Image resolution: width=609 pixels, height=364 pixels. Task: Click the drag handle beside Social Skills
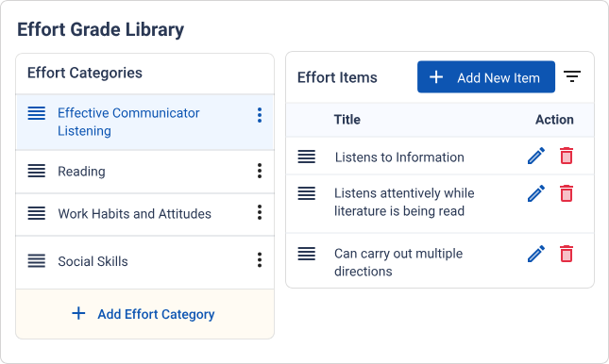[37, 260]
